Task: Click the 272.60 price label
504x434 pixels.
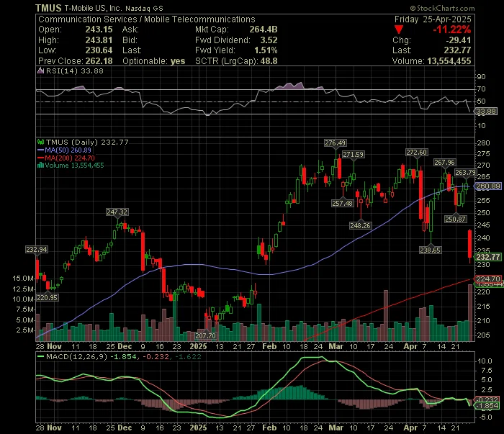Action: pyautogui.click(x=417, y=153)
